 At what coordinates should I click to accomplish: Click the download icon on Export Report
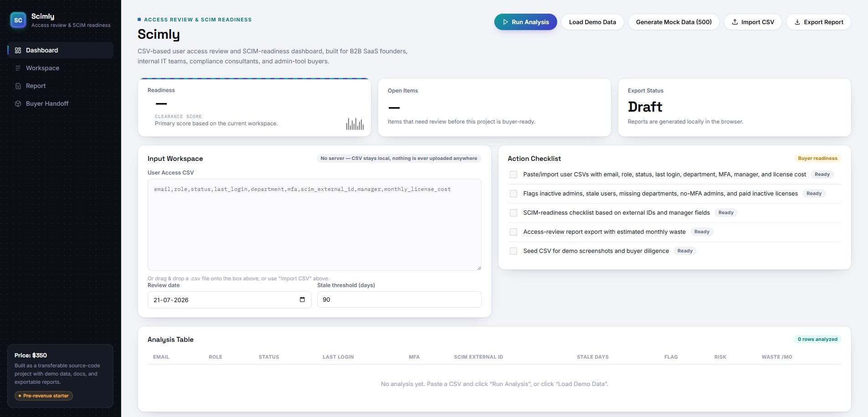(797, 22)
